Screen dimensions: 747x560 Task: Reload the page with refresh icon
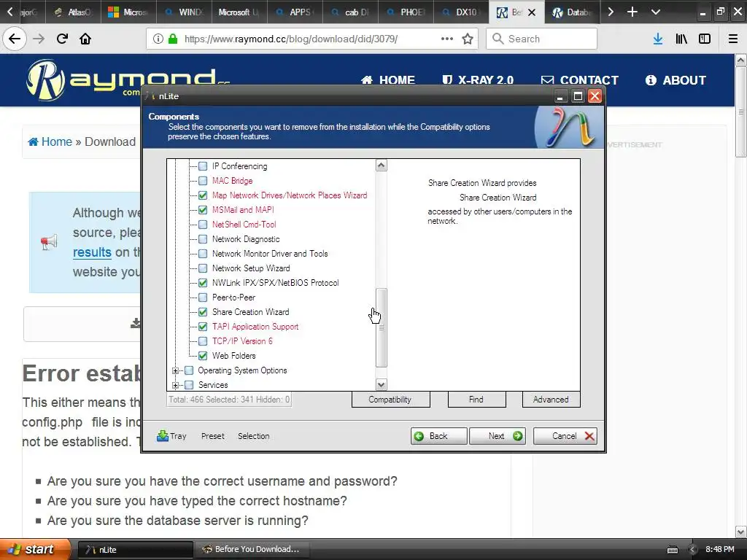pyautogui.click(x=62, y=39)
